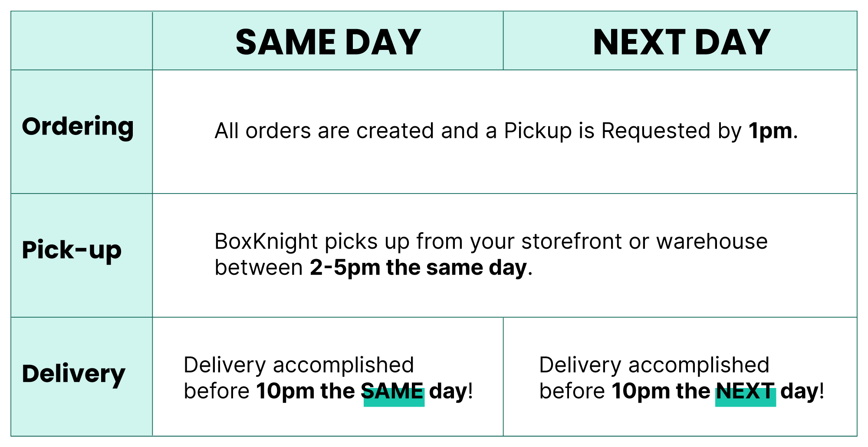
Task: Click 'All orders are created' sentence
Action: click(x=506, y=131)
